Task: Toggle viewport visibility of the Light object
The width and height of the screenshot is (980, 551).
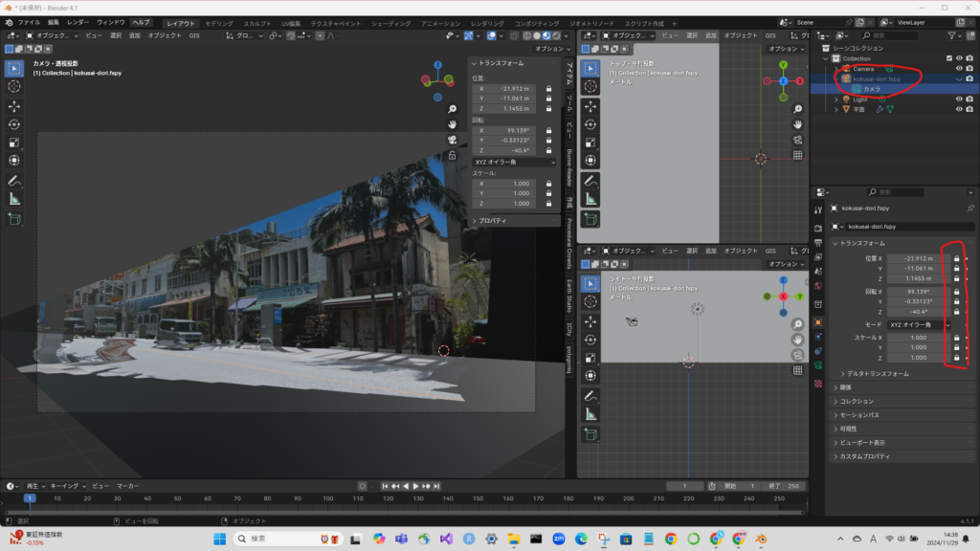Action: point(958,99)
